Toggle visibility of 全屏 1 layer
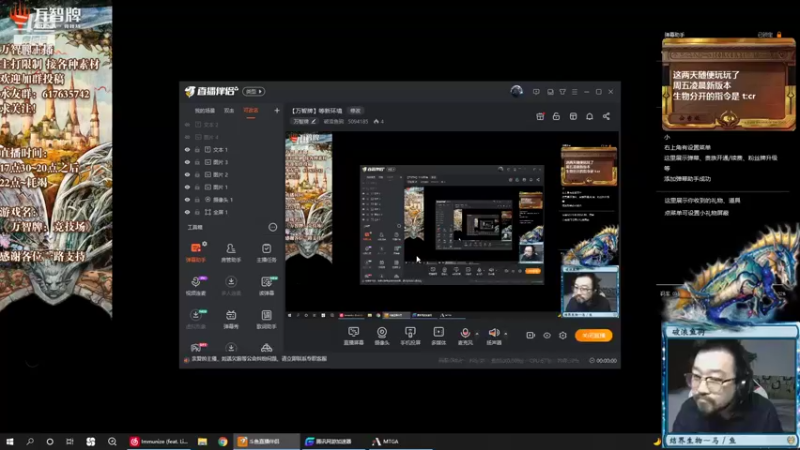Screen dimensions: 800x450 pyautogui.click(x=187, y=212)
